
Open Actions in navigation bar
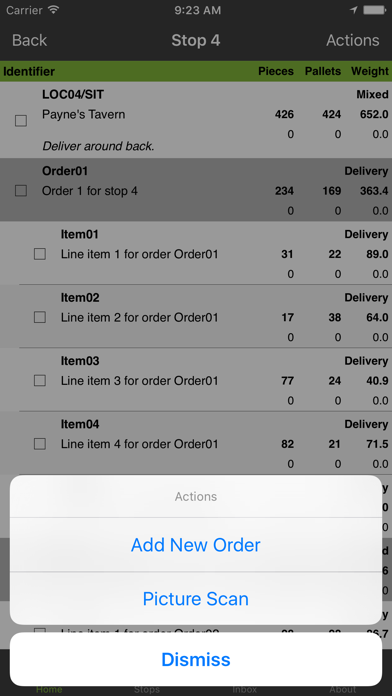pyautogui.click(x=352, y=40)
